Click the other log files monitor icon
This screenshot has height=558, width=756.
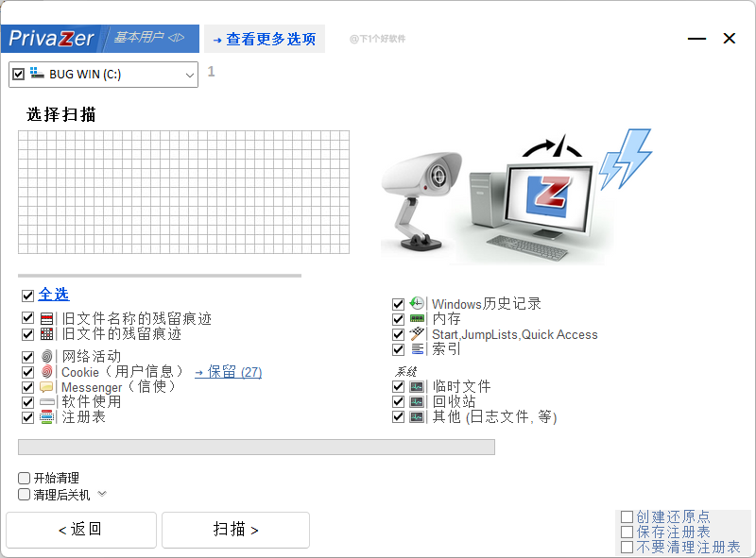click(x=417, y=416)
